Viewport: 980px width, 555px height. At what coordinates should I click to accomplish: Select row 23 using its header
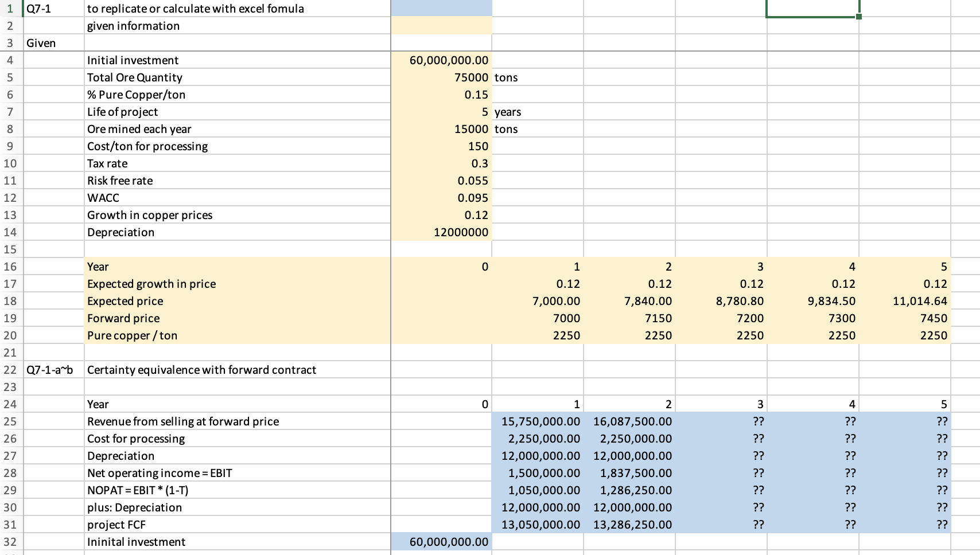pyautogui.click(x=10, y=387)
